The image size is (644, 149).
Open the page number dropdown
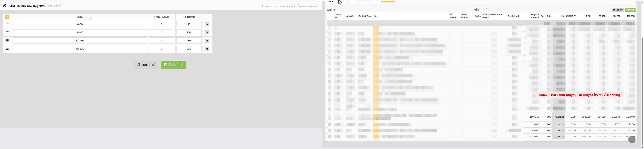[x=482, y=10]
